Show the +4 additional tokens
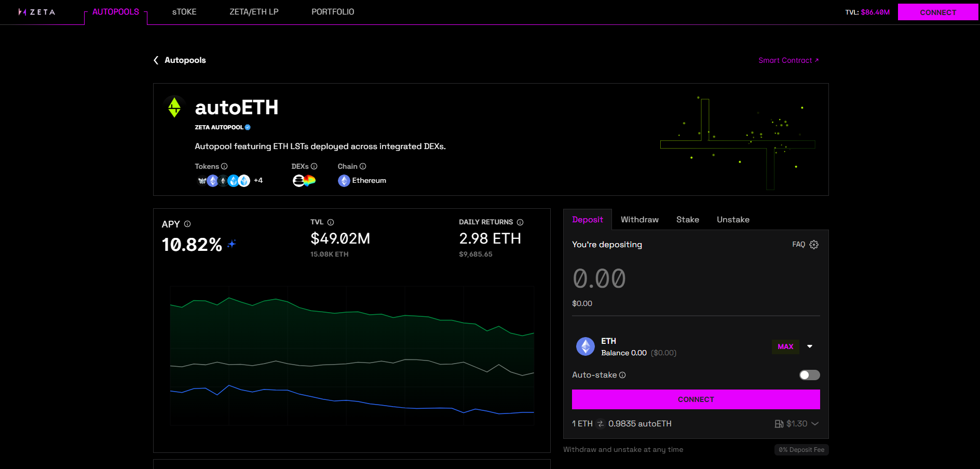The height and width of the screenshot is (469, 980). [258, 181]
